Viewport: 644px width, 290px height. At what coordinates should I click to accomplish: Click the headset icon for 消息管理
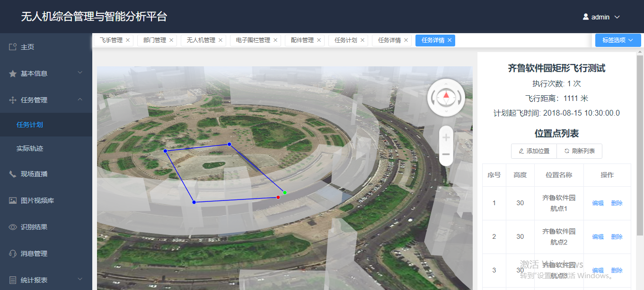[x=13, y=254]
